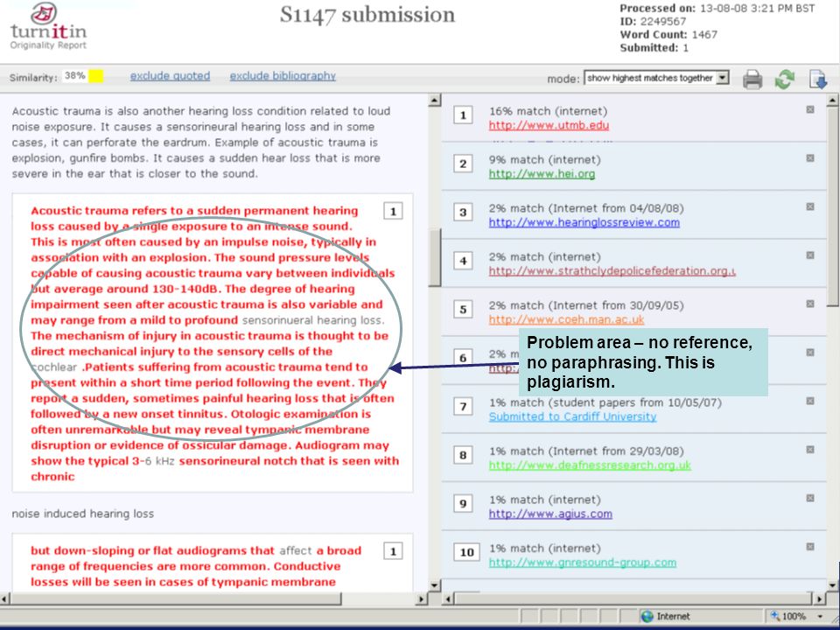Click the match list vertical scrollbar thumb
The width and height of the screenshot is (840, 630).
832,206
